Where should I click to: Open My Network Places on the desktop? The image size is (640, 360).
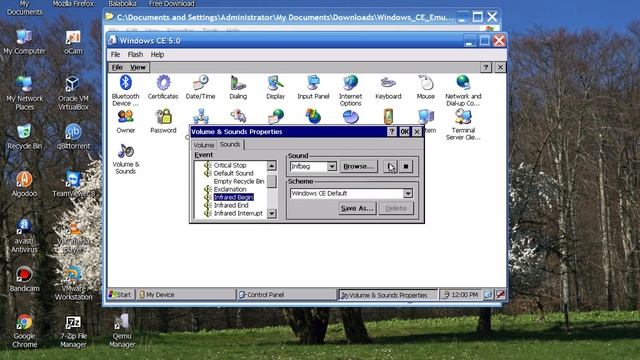(24, 93)
